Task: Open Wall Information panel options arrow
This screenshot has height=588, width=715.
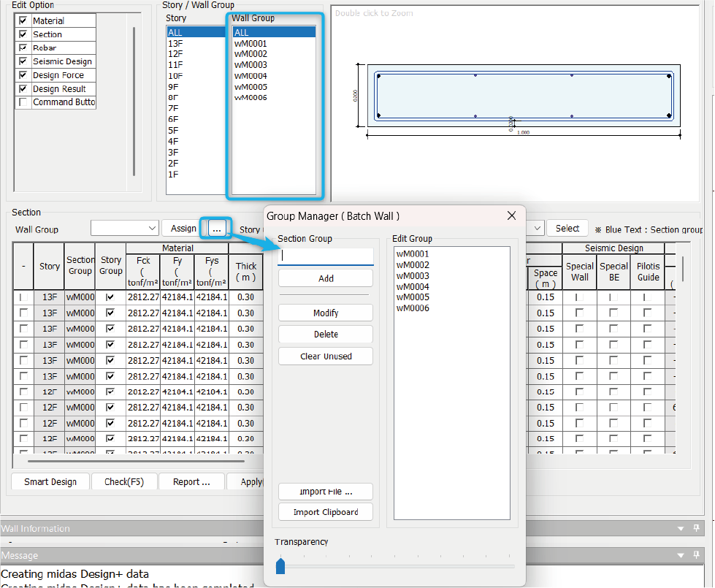Action: [681, 529]
